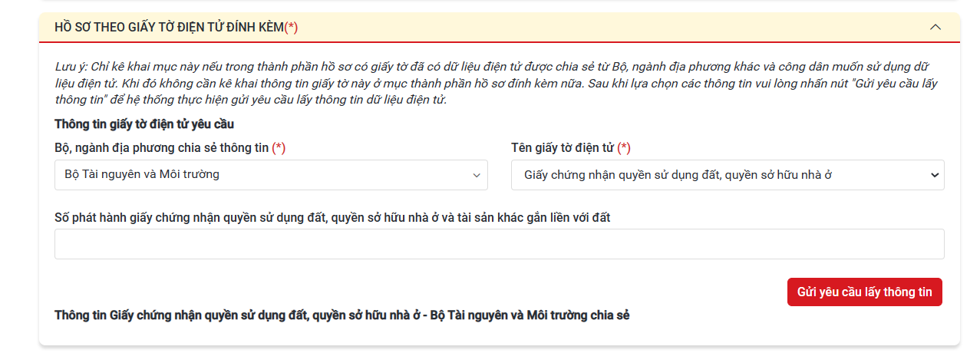980x353 pixels.
Task: Click the Gửi yêu cầu lấy thông tin button
Action: pyautogui.click(x=864, y=292)
